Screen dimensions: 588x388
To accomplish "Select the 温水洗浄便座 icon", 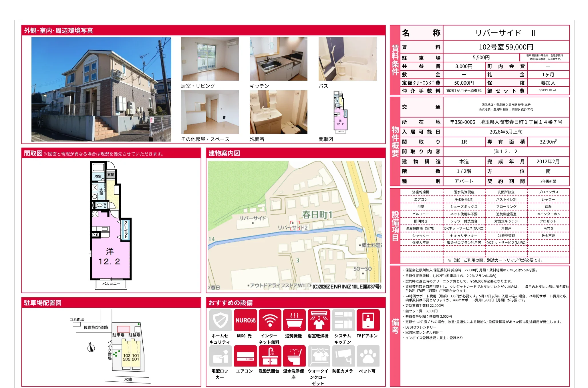I will 294,357.
